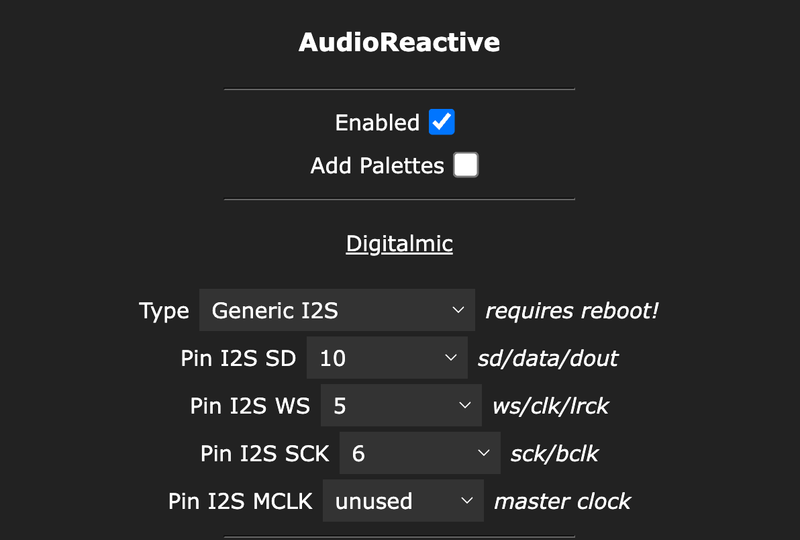Click the "Add Palettes" label text
This screenshot has width=800, height=540.
[377, 166]
